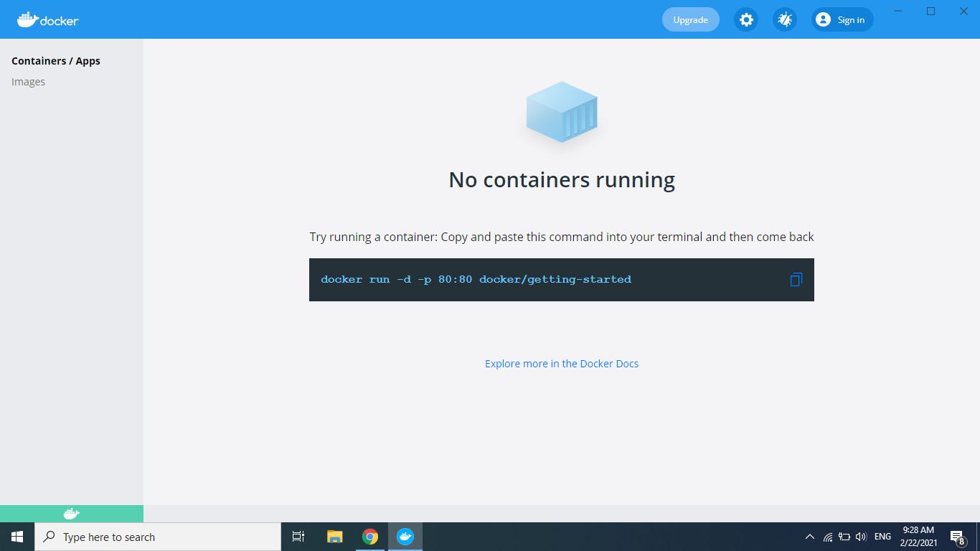
Task: Open the notification center icon
Action: coord(957,537)
